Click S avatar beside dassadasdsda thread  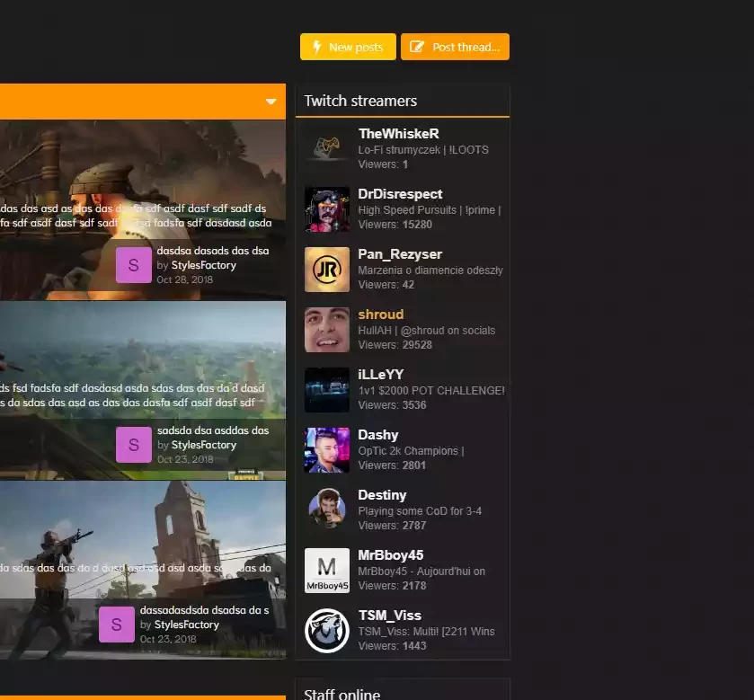116,625
